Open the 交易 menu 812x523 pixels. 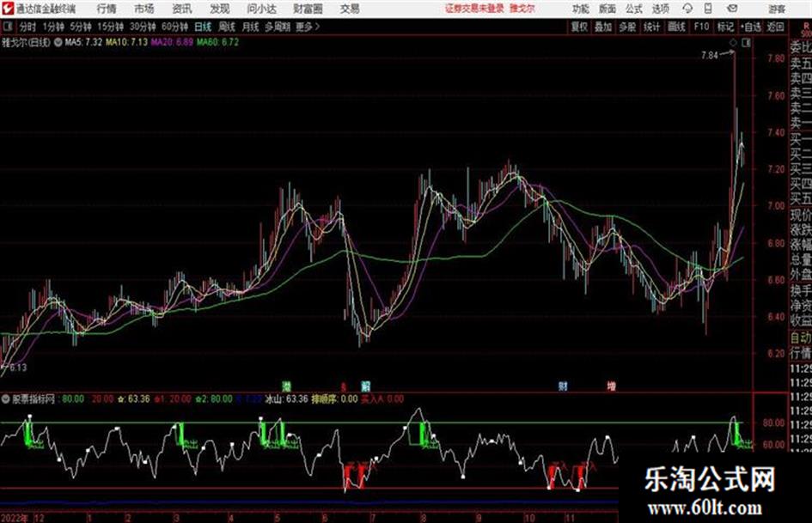(x=350, y=9)
